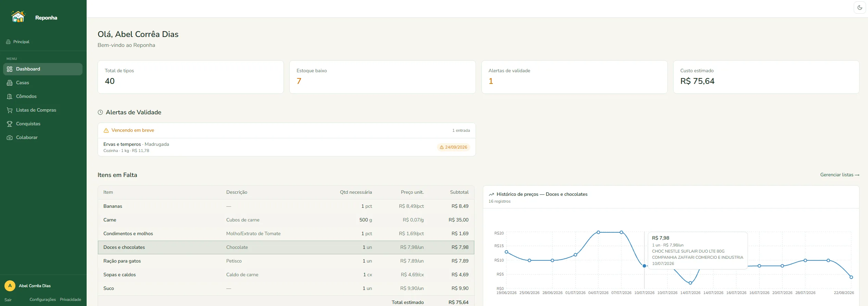868x306 pixels.
Task: Click the Sopas e caldos row
Action: tap(286, 275)
